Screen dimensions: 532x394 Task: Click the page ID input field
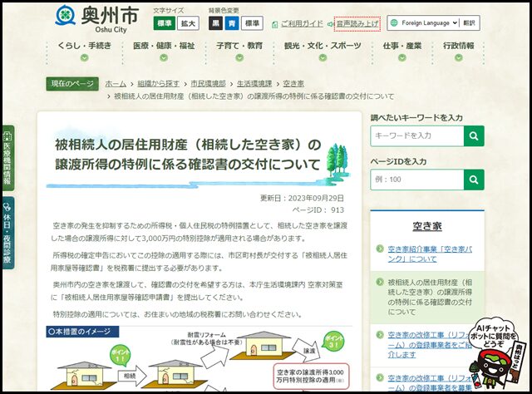tap(417, 180)
